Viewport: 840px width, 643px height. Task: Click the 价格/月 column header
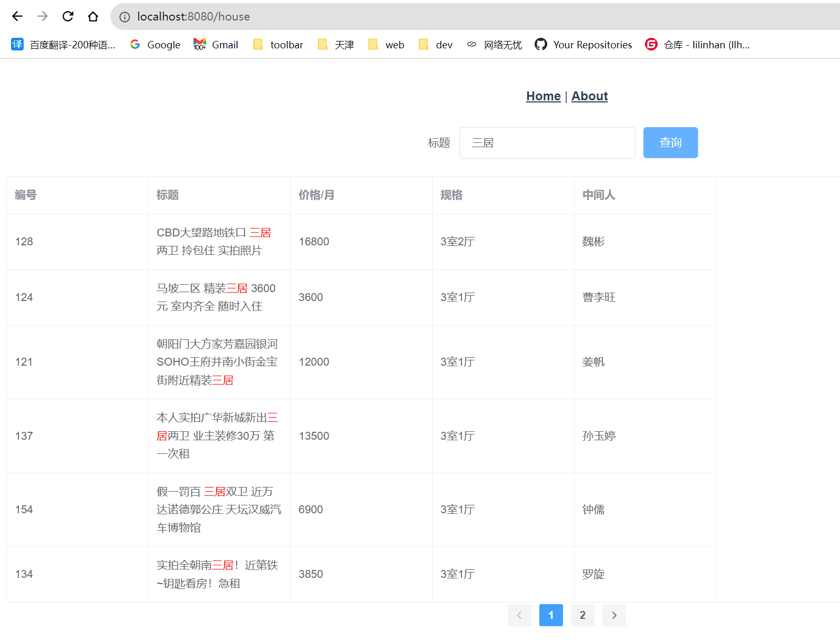[x=316, y=195]
